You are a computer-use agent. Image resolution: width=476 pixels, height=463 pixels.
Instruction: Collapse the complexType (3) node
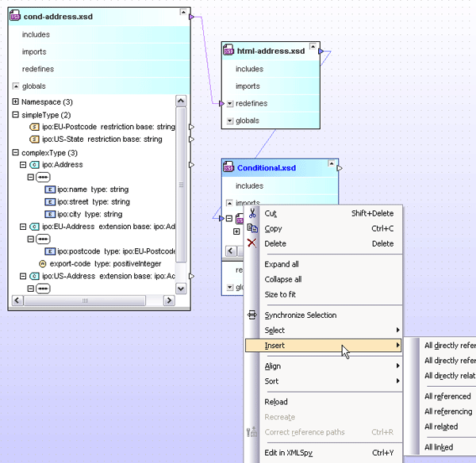coord(16,153)
